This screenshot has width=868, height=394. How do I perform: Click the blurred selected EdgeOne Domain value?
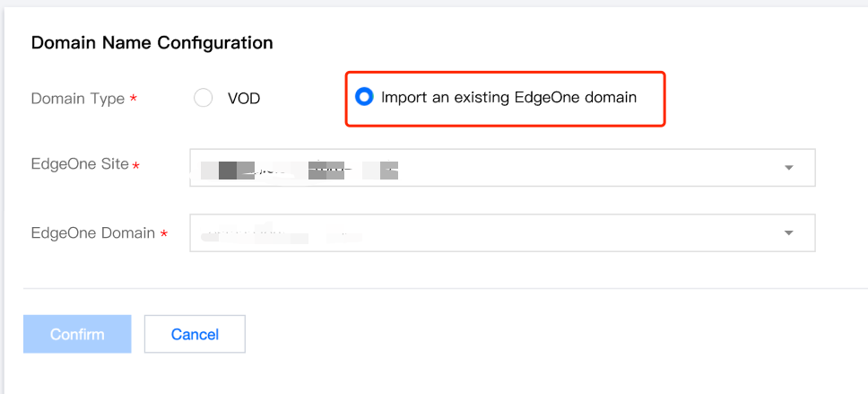pos(278,235)
